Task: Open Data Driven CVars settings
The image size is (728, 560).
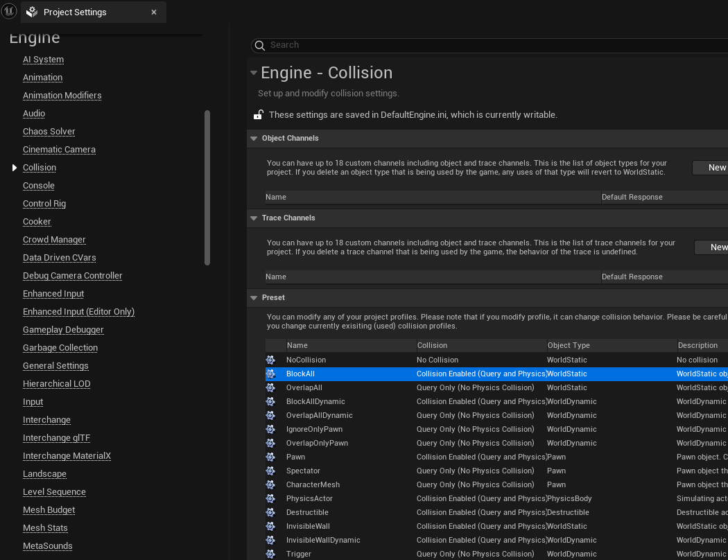Action: (x=60, y=258)
